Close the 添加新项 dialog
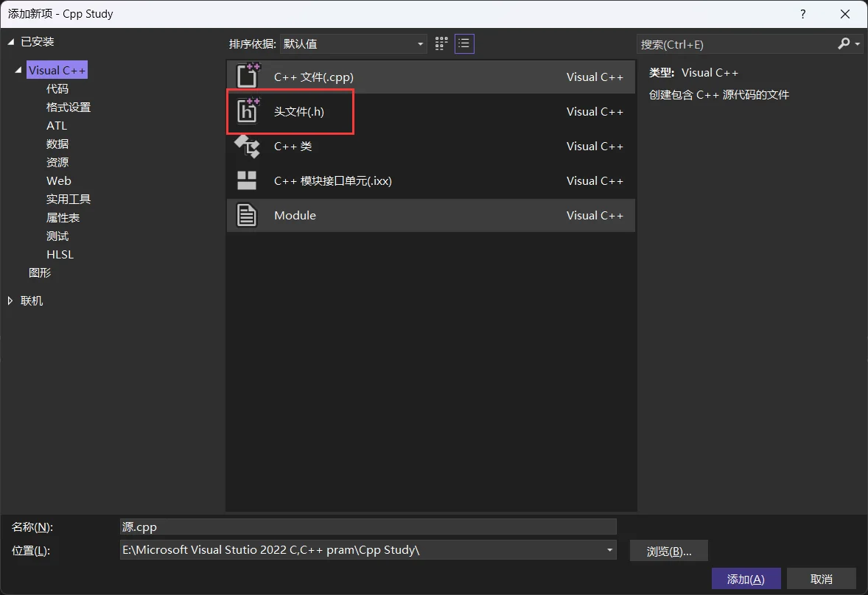The image size is (868, 595). [844, 14]
